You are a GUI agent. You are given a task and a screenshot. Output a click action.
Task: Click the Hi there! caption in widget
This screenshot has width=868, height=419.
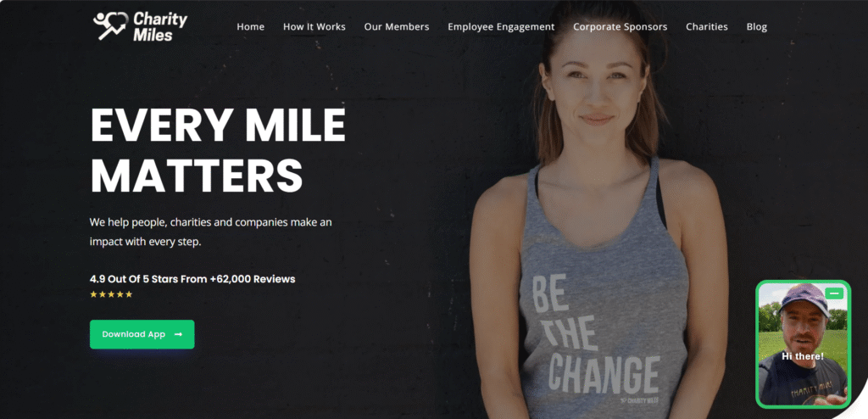(803, 356)
